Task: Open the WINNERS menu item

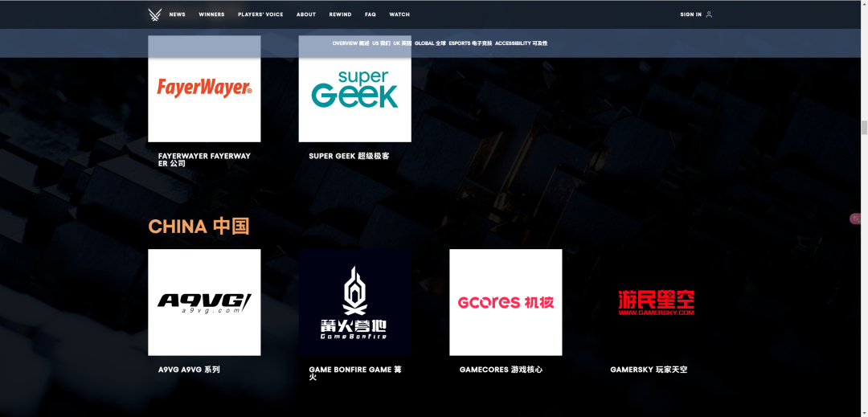Action: point(211,14)
